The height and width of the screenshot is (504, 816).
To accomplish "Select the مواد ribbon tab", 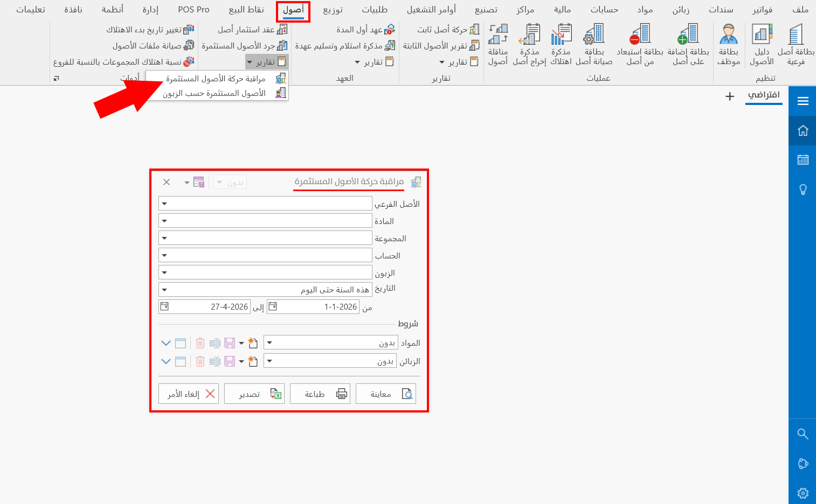I will tap(645, 10).
